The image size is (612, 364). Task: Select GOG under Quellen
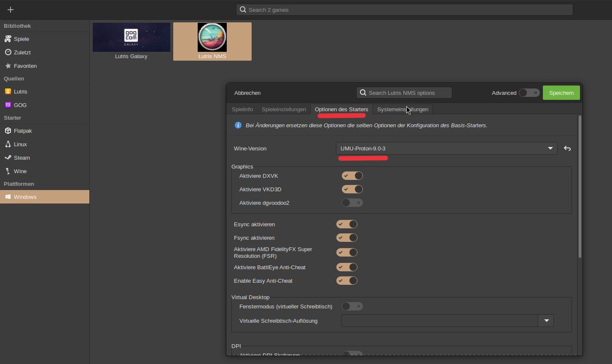pyautogui.click(x=45, y=105)
